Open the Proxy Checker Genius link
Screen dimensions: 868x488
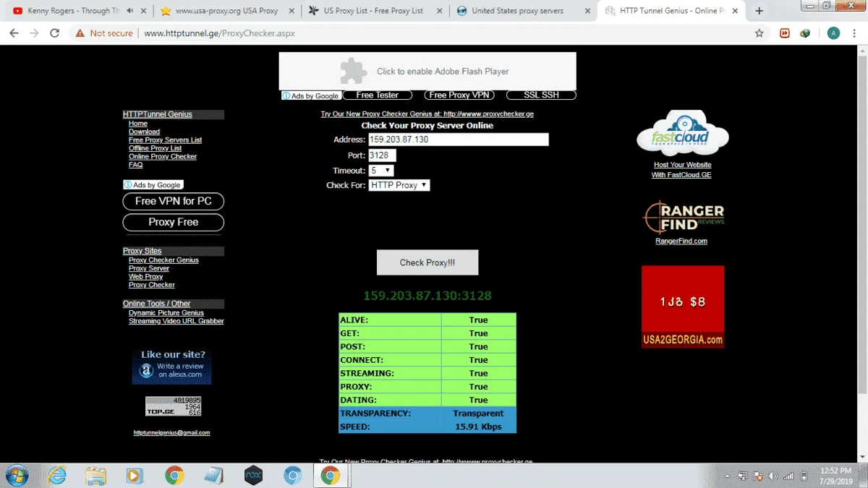pos(163,260)
